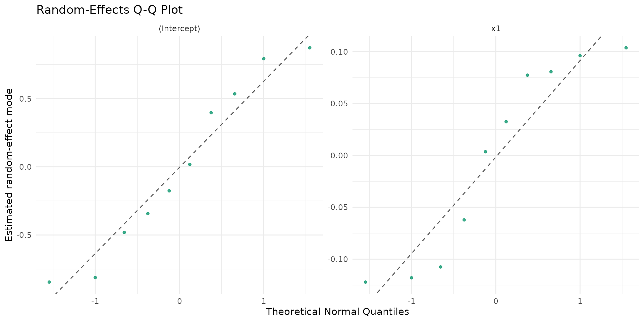This screenshot has height=322, width=644.
Task: Click the Intercept point nearest to 0.0 value
Action: (x=190, y=164)
